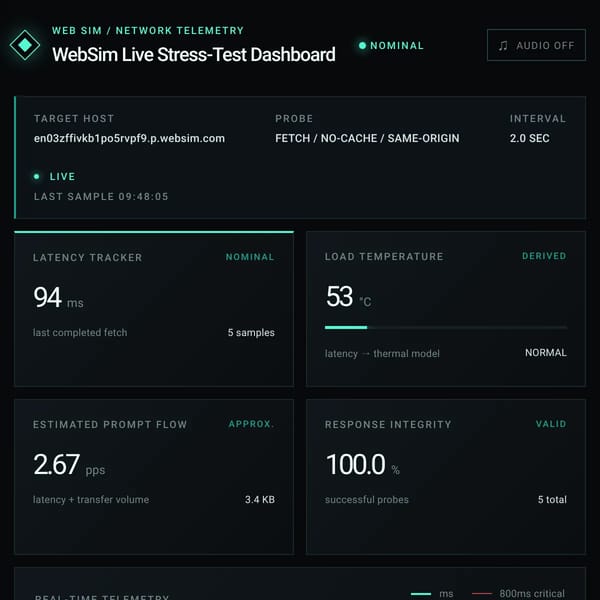The height and width of the screenshot is (600, 600).
Task: Click the APPROX. badge in Prompt Flow card
Action: pyautogui.click(x=251, y=424)
